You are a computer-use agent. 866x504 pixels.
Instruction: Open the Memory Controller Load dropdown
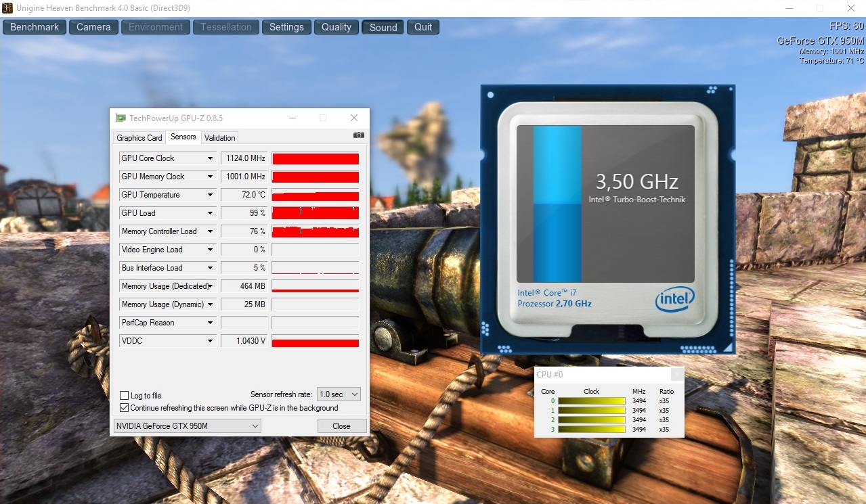[x=211, y=231]
